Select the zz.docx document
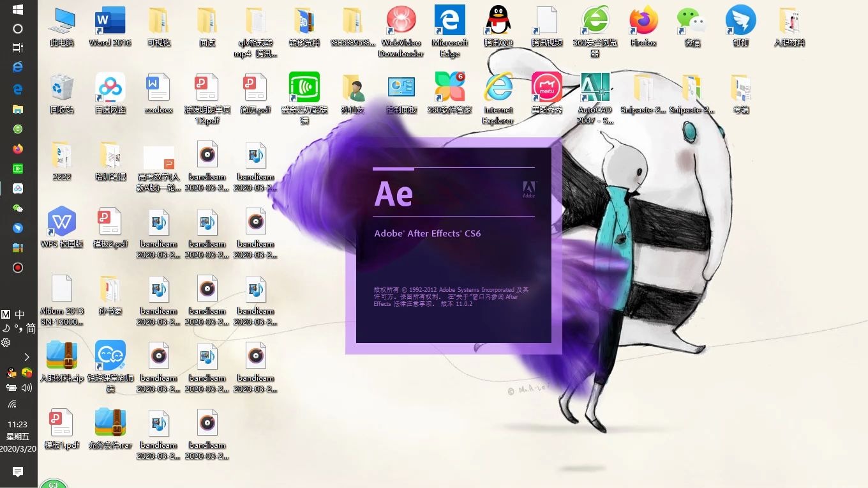The image size is (868, 488). [x=158, y=94]
